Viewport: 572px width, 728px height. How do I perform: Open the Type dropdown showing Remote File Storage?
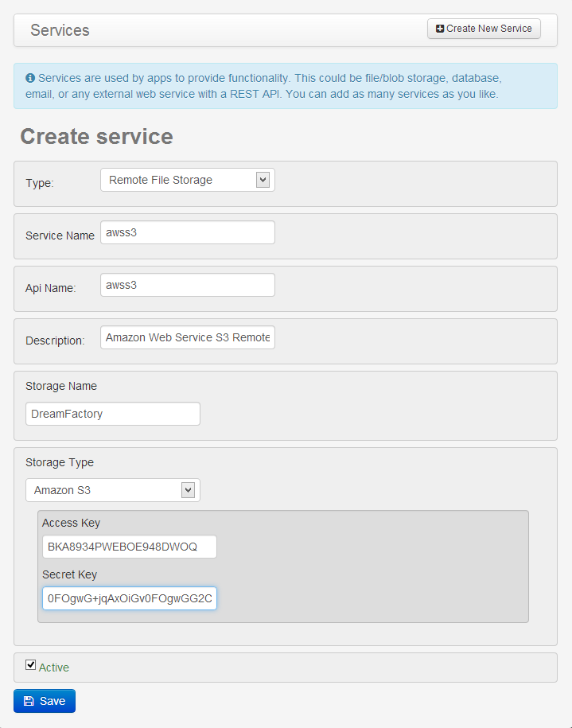click(188, 180)
